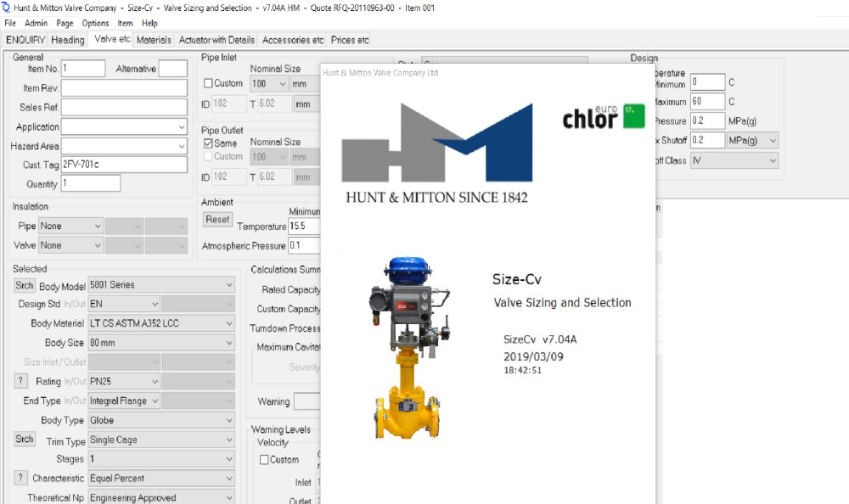Click ambient Temperature field showing 15.5
The width and height of the screenshot is (849, 504).
tap(304, 226)
